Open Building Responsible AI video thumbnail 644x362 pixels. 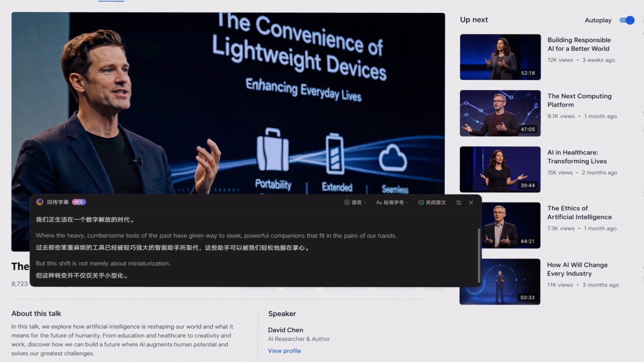[500, 57]
